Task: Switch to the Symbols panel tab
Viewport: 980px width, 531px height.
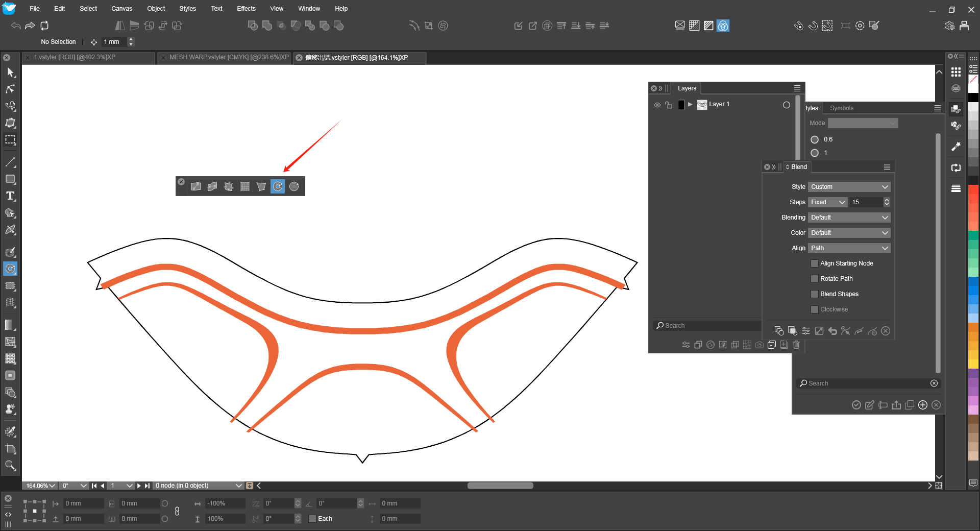Action: tap(842, 108)
